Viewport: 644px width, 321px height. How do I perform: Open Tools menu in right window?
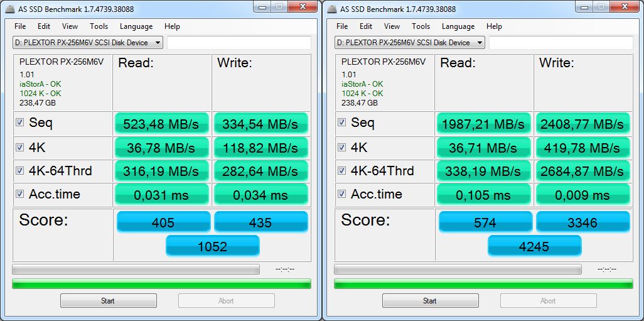[x=421, y=26]
